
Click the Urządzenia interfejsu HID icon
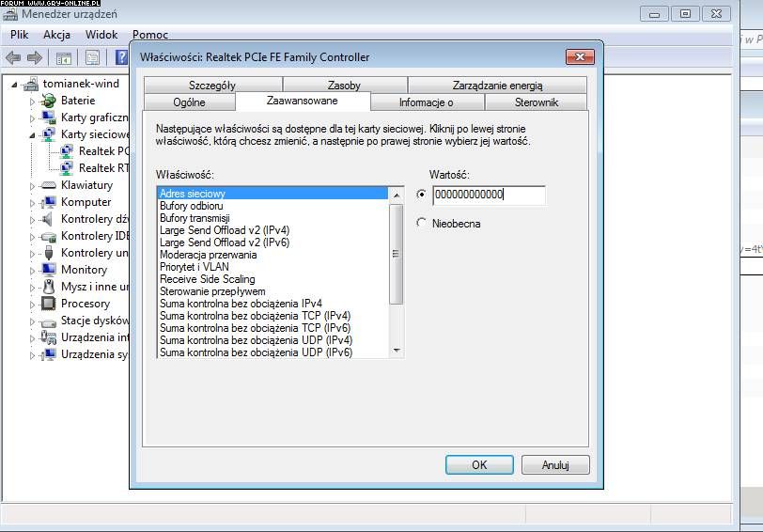(48, 337)
